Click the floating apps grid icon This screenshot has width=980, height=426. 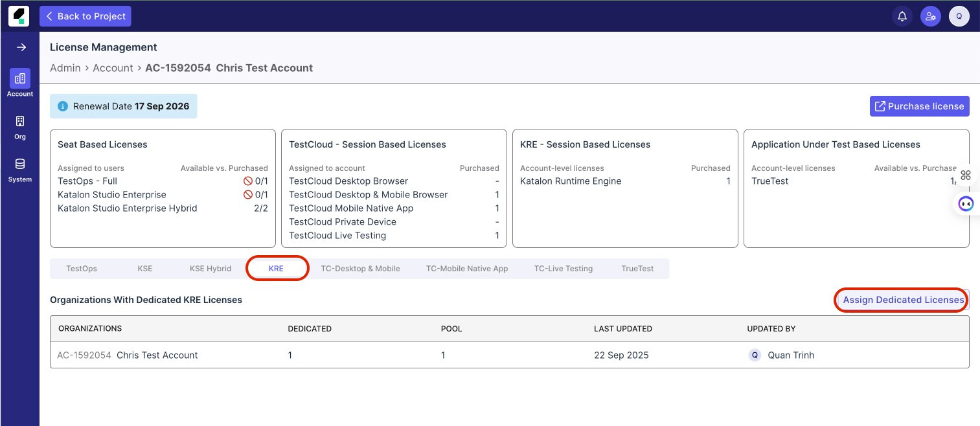click(x=966, y=175)
